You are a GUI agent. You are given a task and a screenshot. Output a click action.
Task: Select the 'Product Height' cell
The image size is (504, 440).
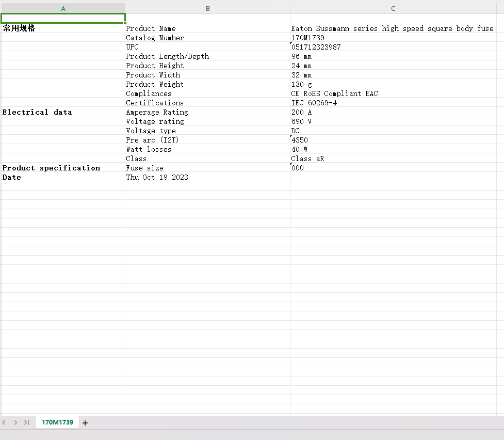[208, 66]
